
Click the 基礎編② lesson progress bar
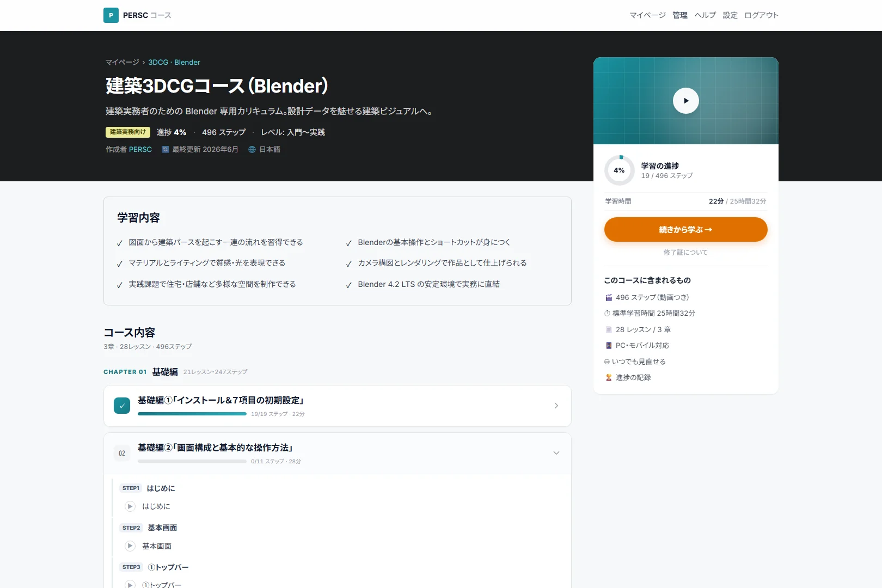pyautogui.click(x=192, y=461)
